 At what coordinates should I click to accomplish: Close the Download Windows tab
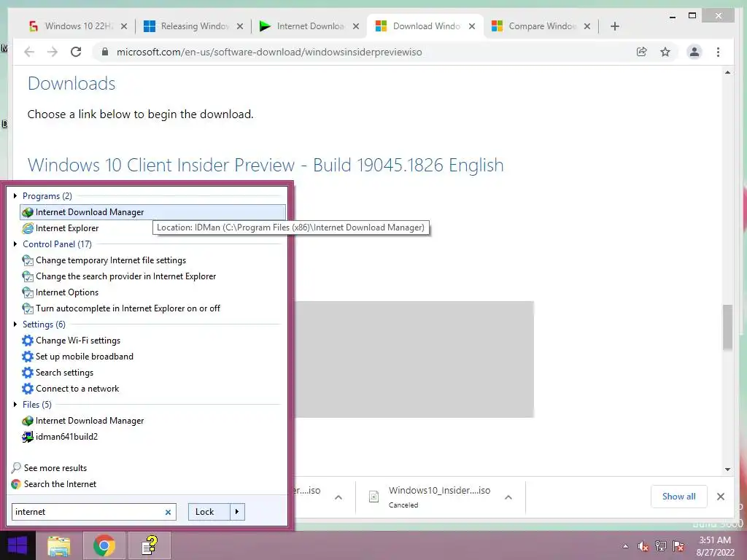(472, 26)
